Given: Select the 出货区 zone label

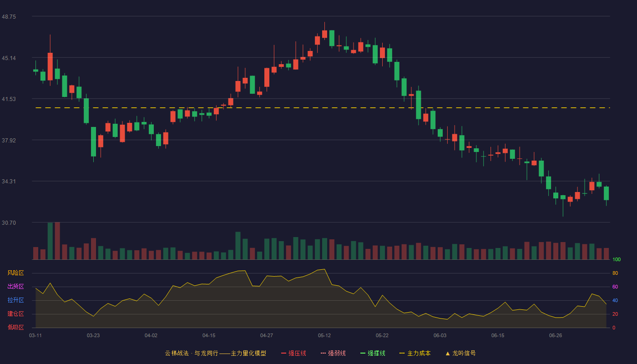Looking at the screenshot, I should coord(15,287).
